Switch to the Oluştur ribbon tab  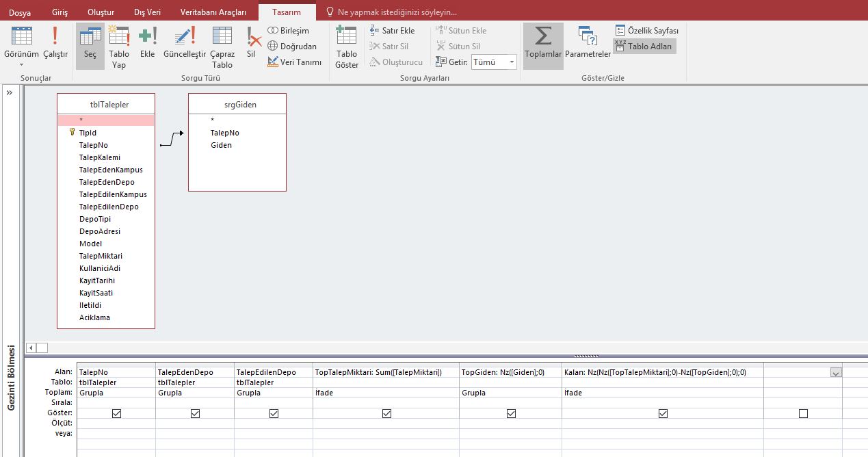(101, 12)
